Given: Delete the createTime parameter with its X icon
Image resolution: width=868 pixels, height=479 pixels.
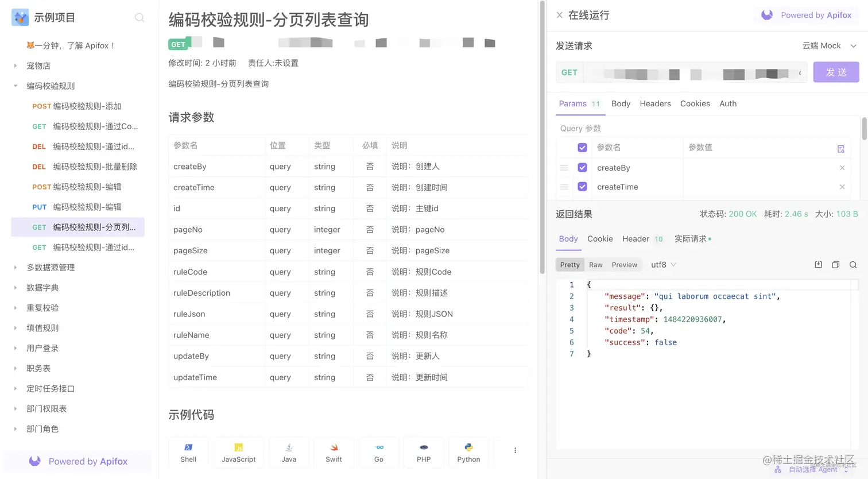Looking at the screenshot, I should click(842, 187).
